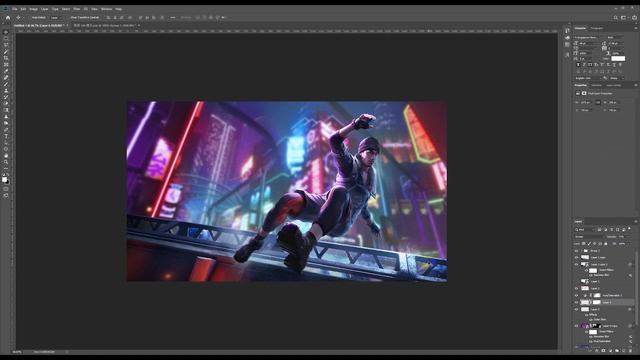This screenshot has width=640, height=360.
Task: Switch to the Paragraph tab
Action: point(597,28)
